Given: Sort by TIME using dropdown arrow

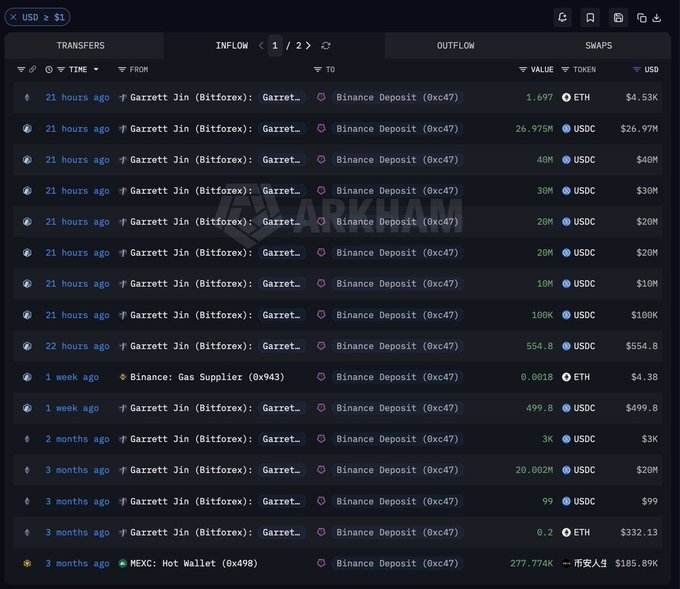Looking at the screenshot, I should point(96,69).
